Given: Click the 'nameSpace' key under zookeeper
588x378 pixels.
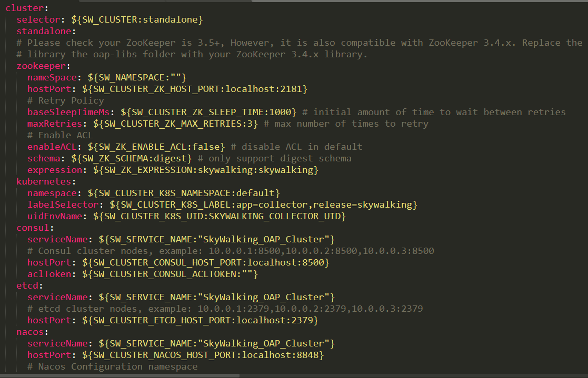Looking at the screenshot, I should coord(52,78).
